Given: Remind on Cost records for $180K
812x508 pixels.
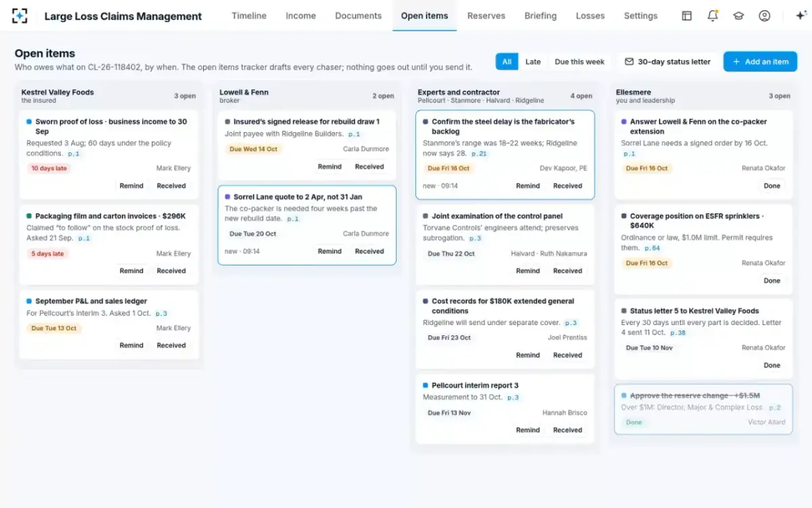Looking at the screenshot, I should click(x=528, y=355).
